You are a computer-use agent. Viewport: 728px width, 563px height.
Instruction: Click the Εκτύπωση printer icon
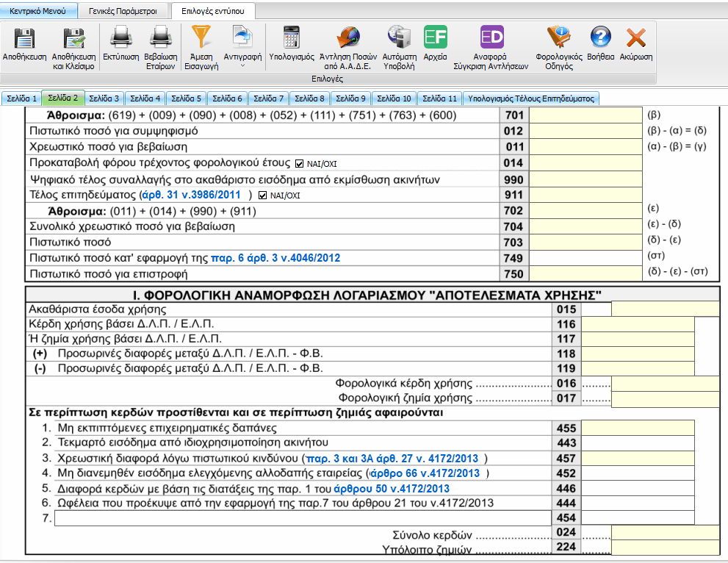(x=120, y=38)
